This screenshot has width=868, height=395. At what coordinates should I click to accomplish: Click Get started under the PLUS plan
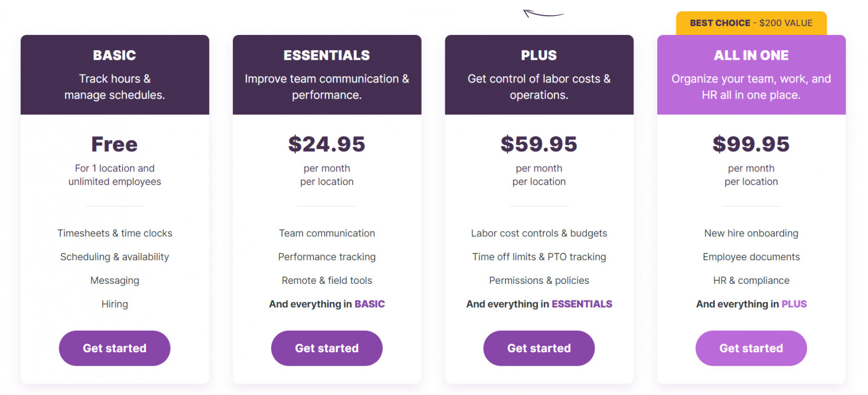click(x=539, y=348)
